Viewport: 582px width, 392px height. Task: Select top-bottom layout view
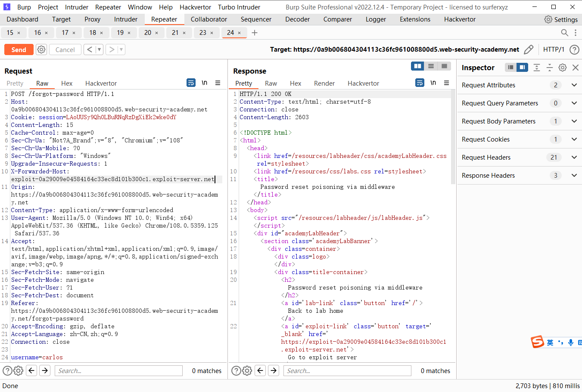click(x=431, y=66)
